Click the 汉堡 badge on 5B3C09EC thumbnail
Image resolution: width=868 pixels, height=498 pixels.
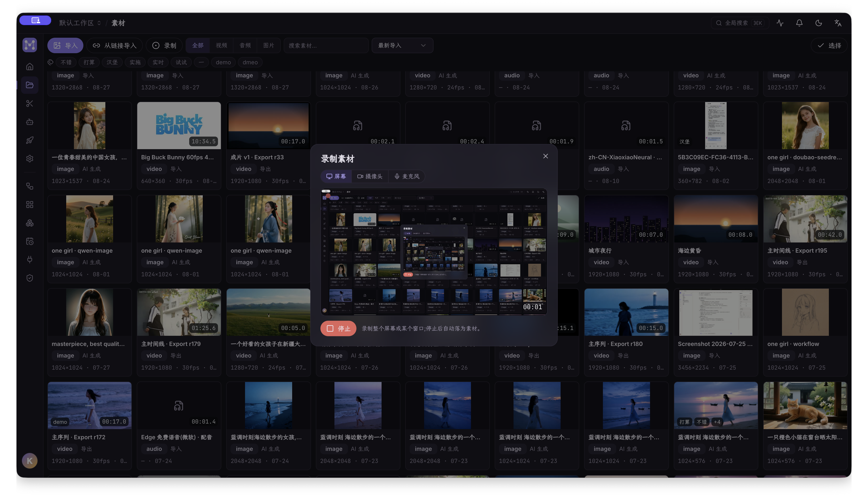point(684,142)
